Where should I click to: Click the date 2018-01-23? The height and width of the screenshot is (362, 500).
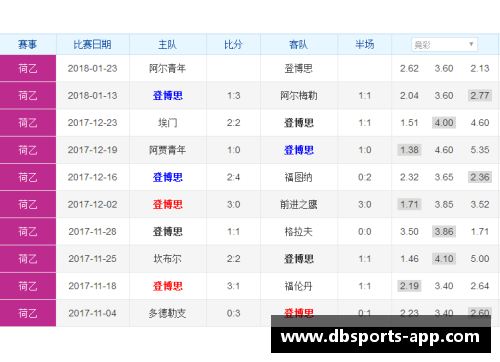(x=92, y=68)
